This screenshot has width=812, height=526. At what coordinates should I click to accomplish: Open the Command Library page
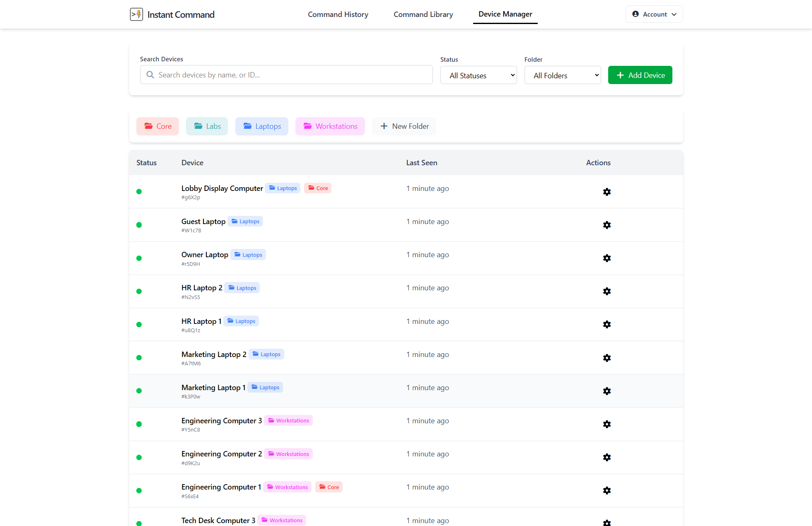[x=423, y=14]
